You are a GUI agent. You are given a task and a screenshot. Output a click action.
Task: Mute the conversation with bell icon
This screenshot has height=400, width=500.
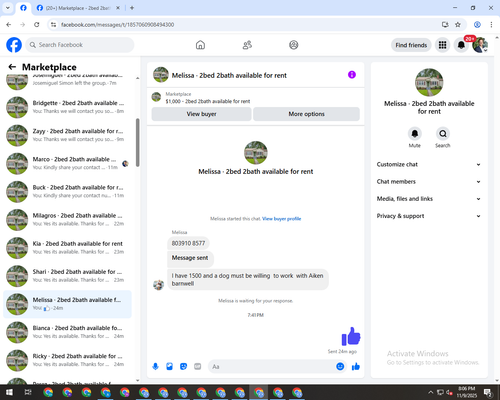[415, 134]
